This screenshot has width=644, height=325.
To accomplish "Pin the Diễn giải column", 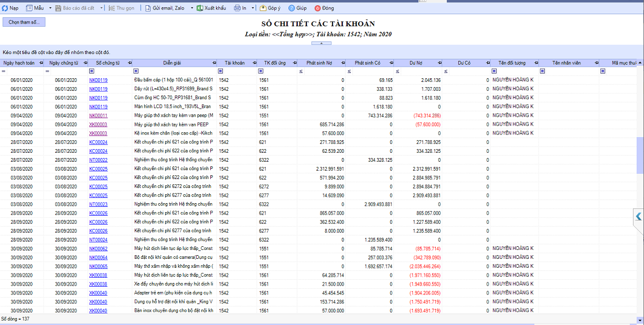I will click(x=214, y=63).
